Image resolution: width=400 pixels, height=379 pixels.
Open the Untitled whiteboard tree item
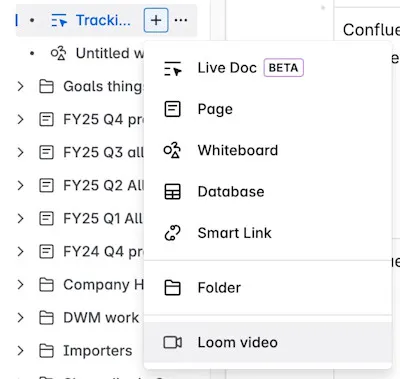pos(110,53)
